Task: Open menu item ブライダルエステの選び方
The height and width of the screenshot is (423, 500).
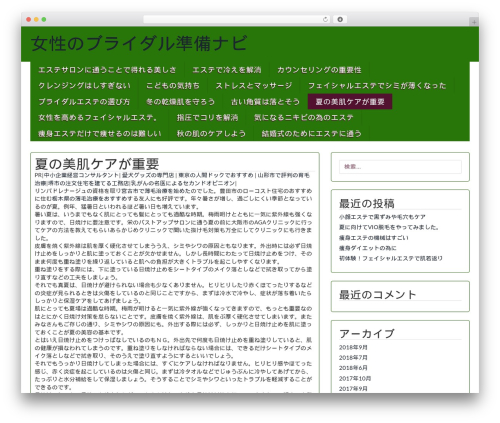Action: pyautogui.click(x=84, y=102)
